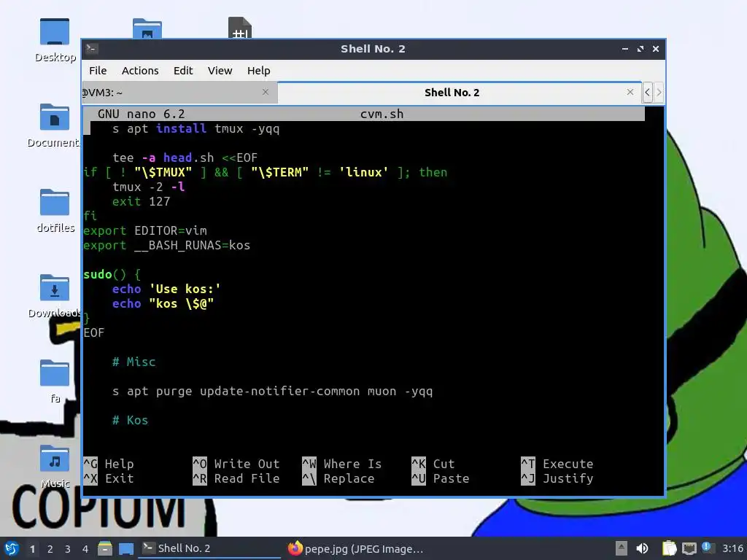Click the '^X Exit' nano shortcut
This screenshot has width=747, height=560.
pyautogui.click(x=109, y=478)
